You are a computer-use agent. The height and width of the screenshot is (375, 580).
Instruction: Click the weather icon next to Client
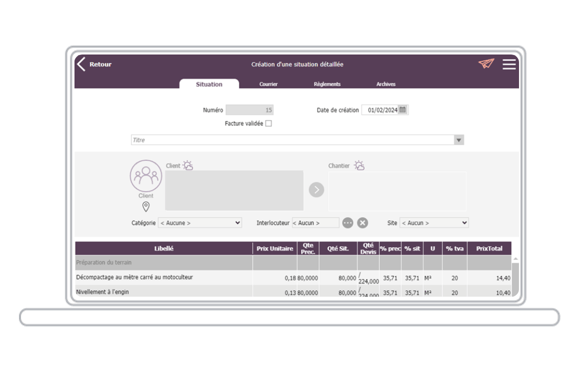188,165
